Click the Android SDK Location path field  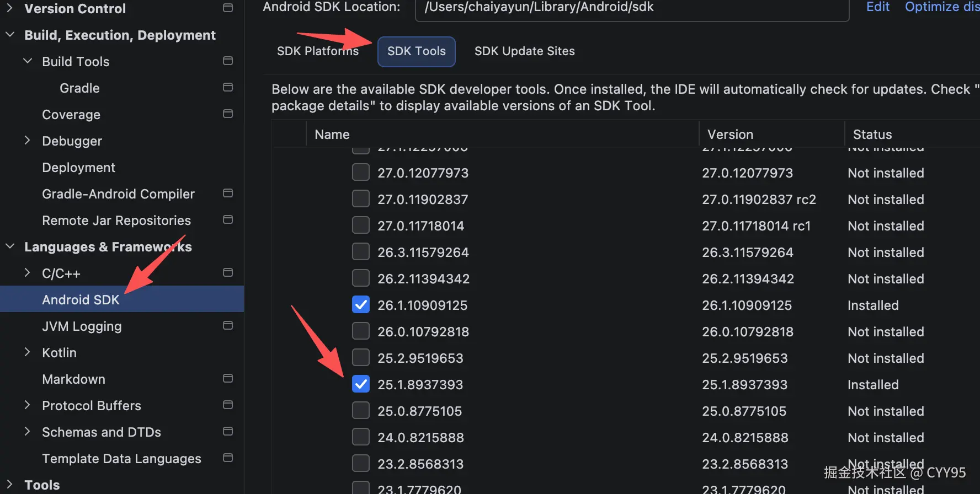click(631, 8)
